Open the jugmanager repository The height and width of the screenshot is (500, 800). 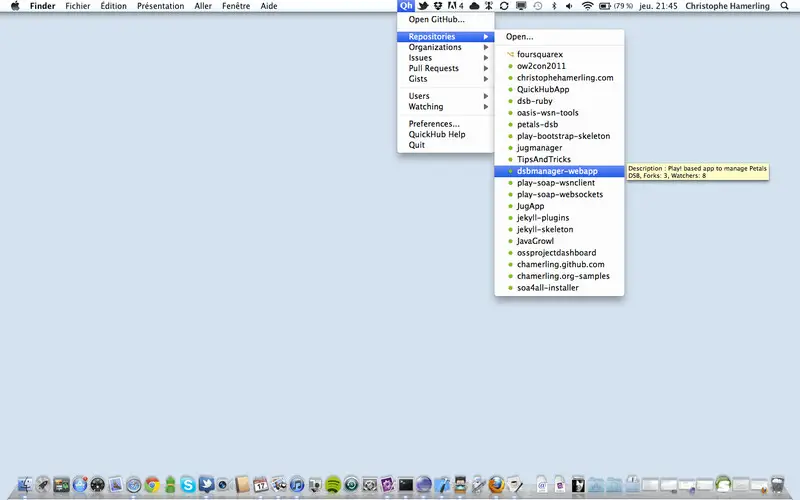point(559,148)
